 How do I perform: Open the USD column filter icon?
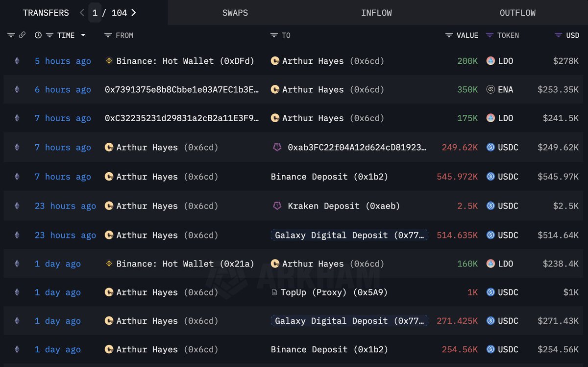[x=558, y=35]
